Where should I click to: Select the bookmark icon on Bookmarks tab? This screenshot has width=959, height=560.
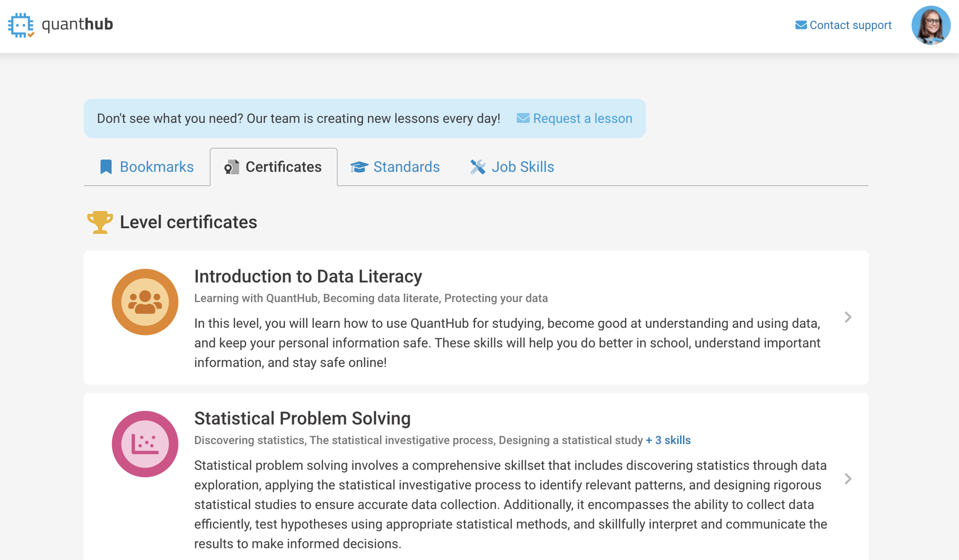(105, 167)
